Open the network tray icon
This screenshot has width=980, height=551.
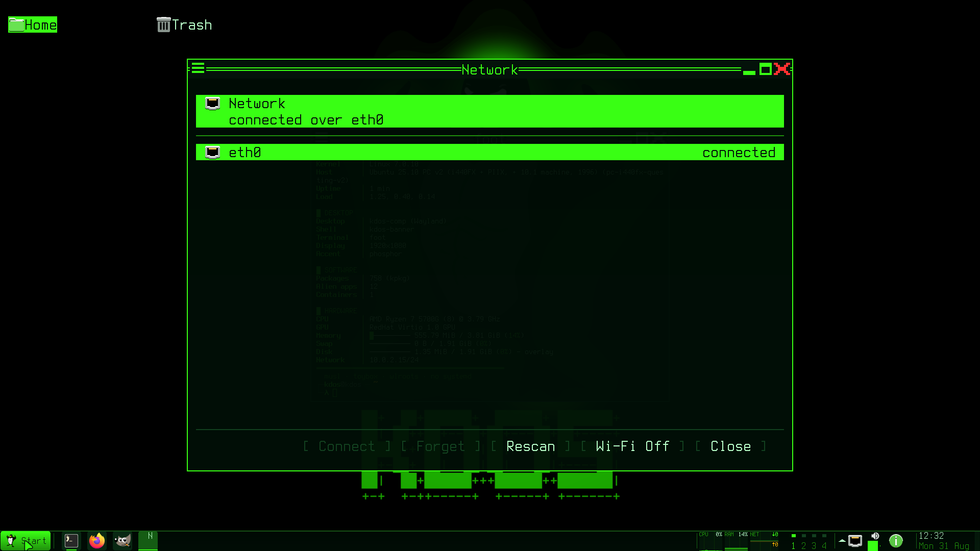[x=855, y=541]
